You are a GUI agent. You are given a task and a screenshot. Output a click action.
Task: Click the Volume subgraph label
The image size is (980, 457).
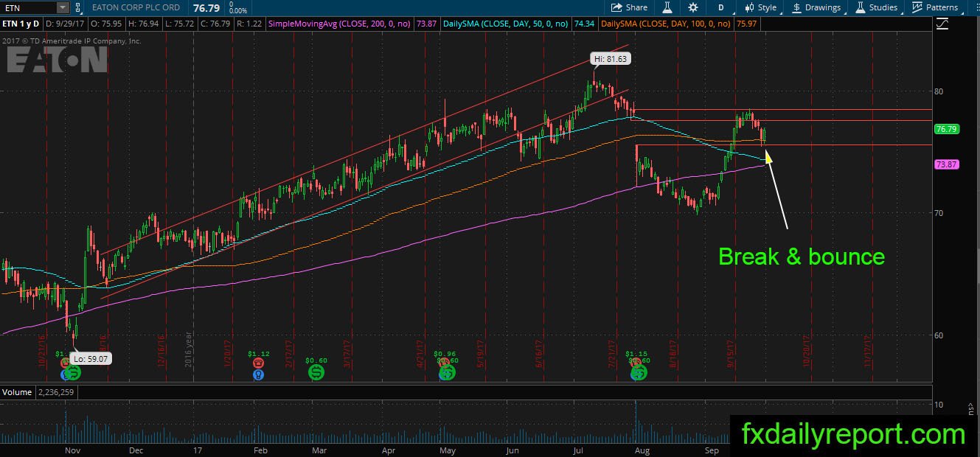coord(17,393)
